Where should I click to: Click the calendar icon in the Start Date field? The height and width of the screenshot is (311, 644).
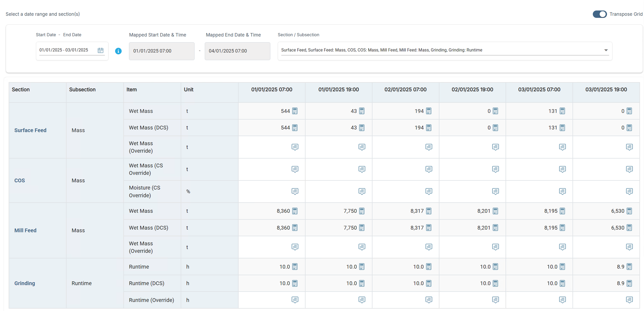point(100,50)
